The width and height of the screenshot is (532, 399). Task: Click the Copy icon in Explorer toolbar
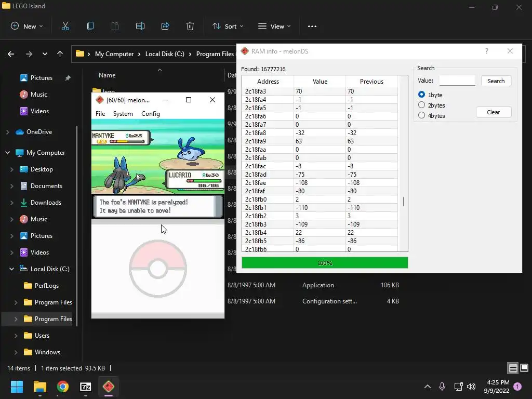[90, 26]
